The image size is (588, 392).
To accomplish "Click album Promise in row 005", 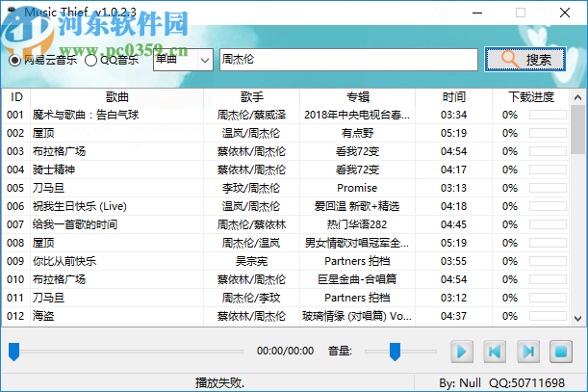I will [x=357, y=188].
